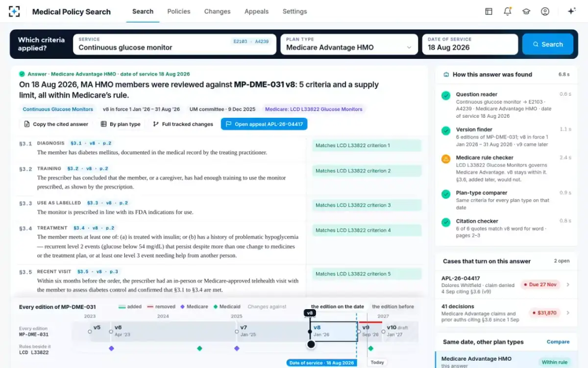
Task: Open the Appeals tab
Action: pyautogui.click(x=256, y=11)
